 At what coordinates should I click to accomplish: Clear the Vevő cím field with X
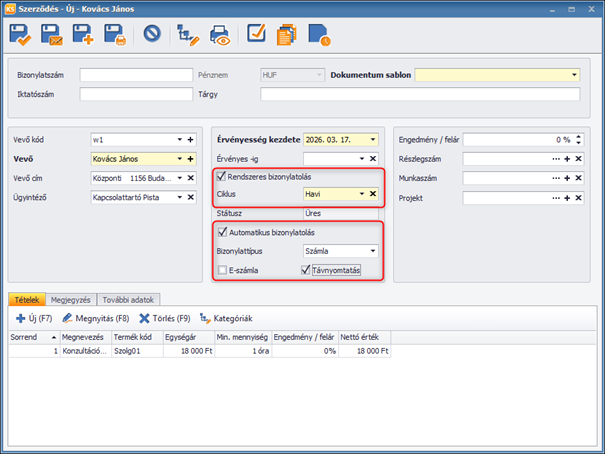(191, 178)
